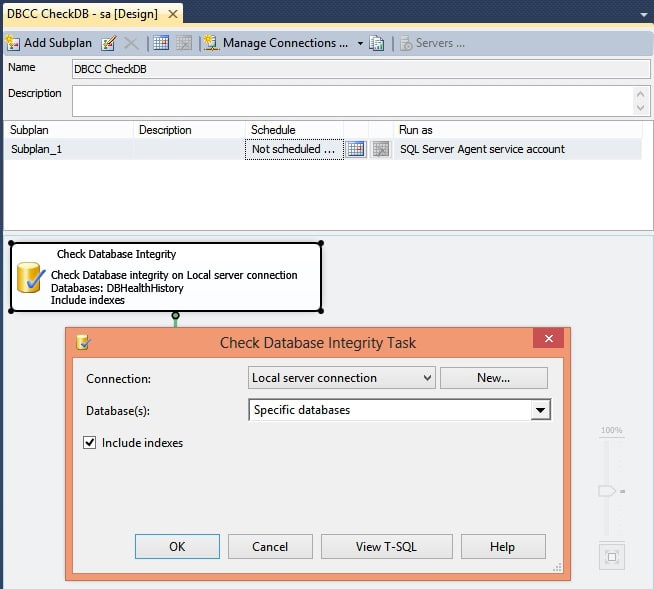Click the greyed delete subplan X icon

(x=131, y=43)
